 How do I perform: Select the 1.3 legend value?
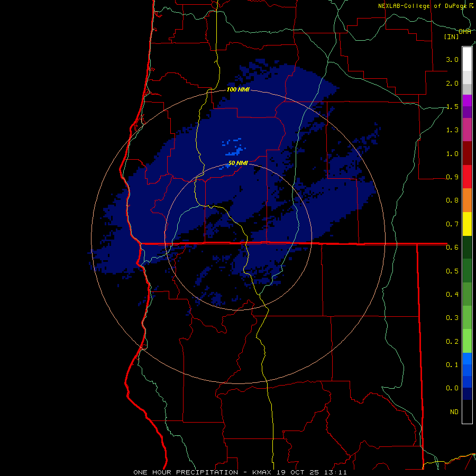[x=452, y=130]
